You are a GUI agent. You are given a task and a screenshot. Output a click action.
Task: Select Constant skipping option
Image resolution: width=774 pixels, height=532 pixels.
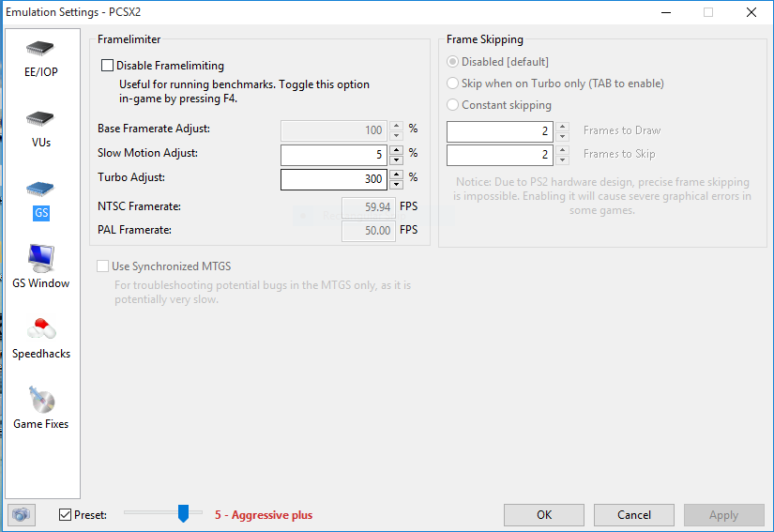click(452, 105)
